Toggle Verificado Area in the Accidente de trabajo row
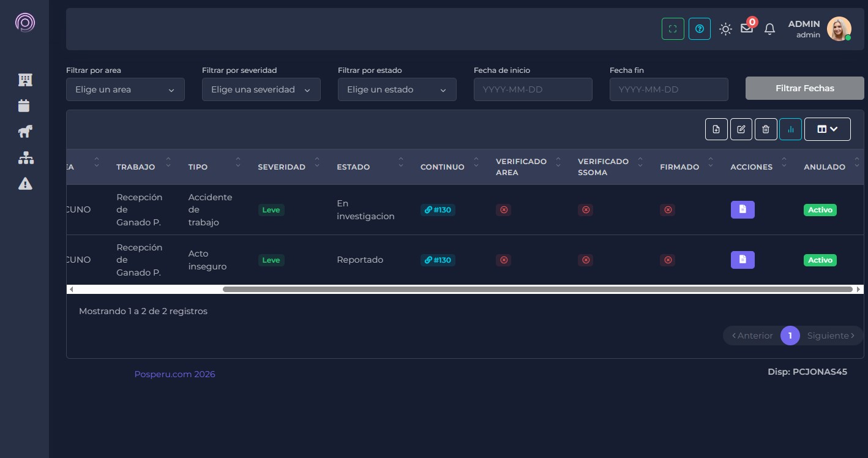 pyautogui.click(x=504, y=210)
